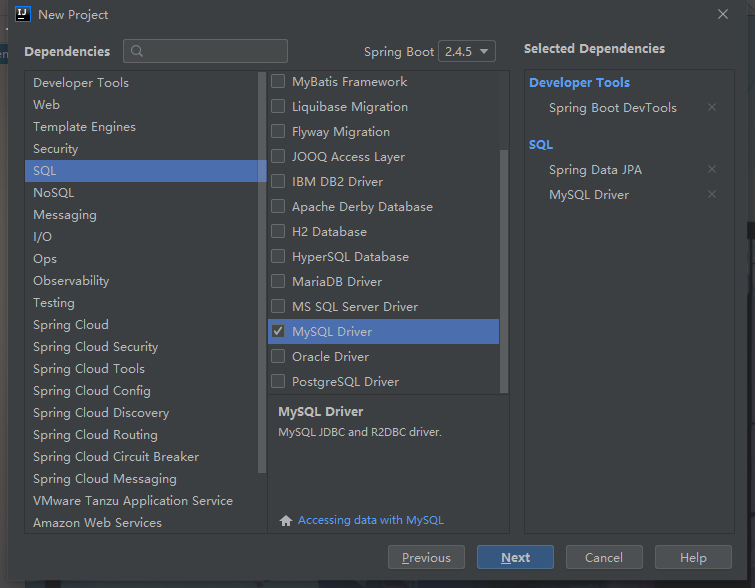Tick the Flyway Migration checkbox
Screen dimensions: 755x588
coord(278,131)
